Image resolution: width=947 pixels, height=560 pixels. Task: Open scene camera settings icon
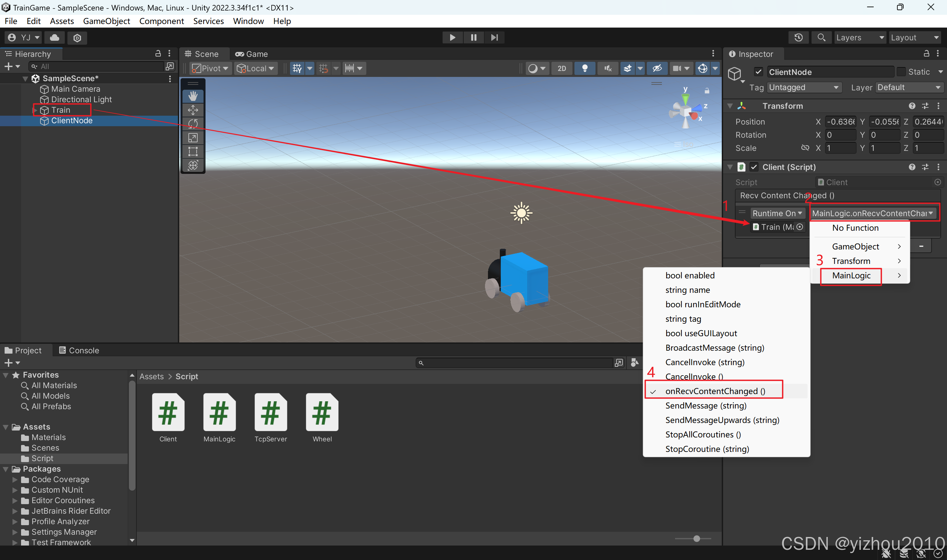click(x=677, y=68)
